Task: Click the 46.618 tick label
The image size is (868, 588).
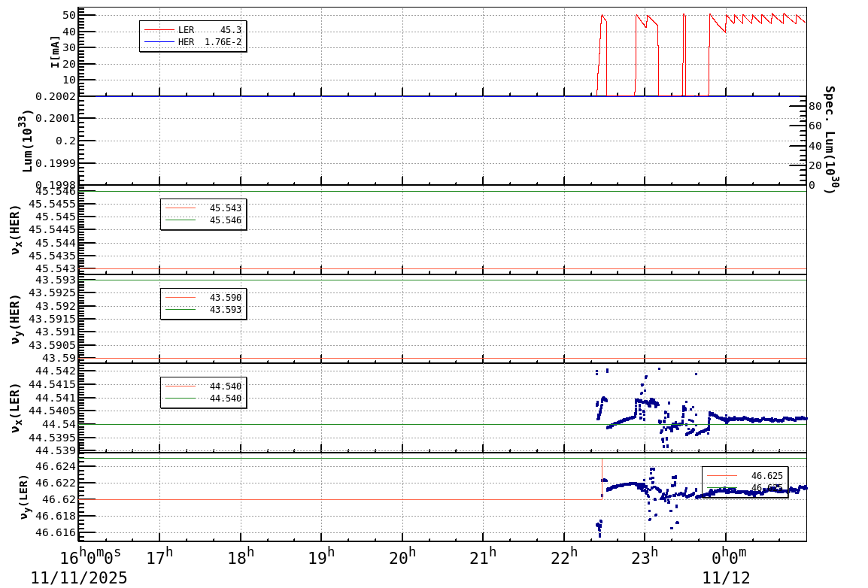Action: pyautogui.click(x=56, y=516)
